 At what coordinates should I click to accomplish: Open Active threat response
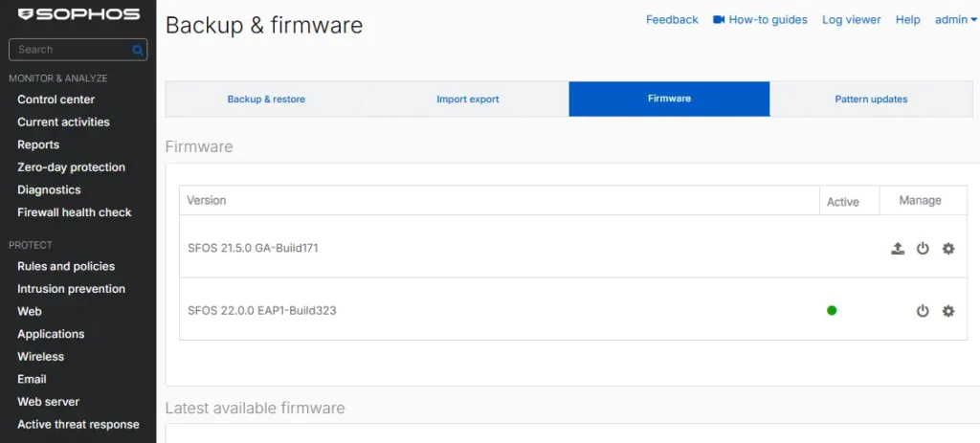point(78,424)
